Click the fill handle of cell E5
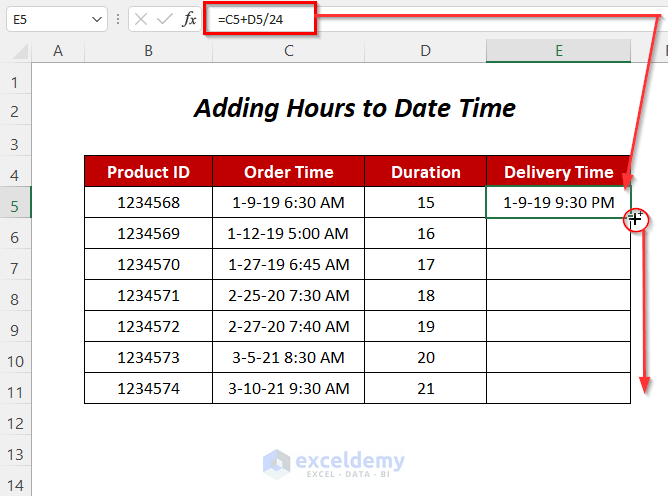668x496 pixels. [x=631, y=218]
